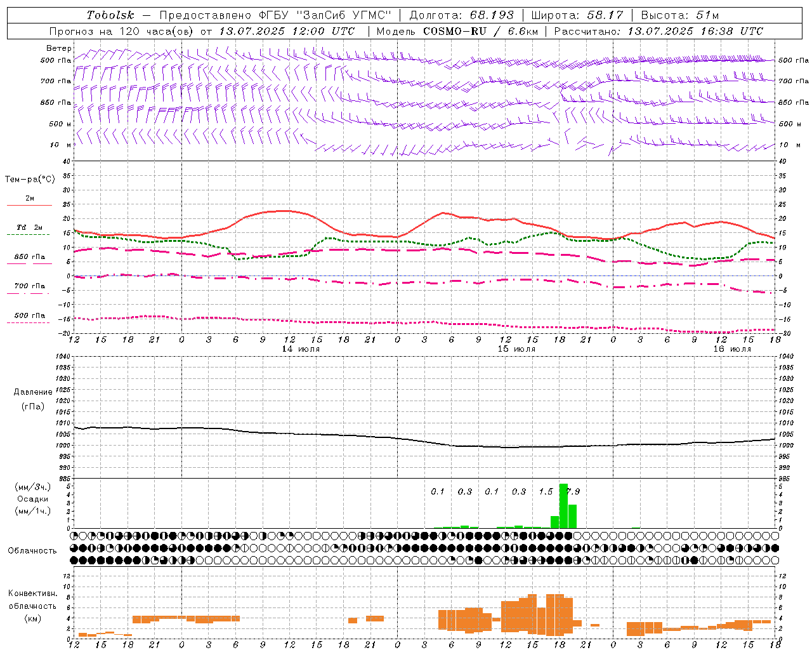Click the 7.9 precipitation value
Image resolution: width=812 pixels, height=650 pixels.
click(x=573, y=491)
